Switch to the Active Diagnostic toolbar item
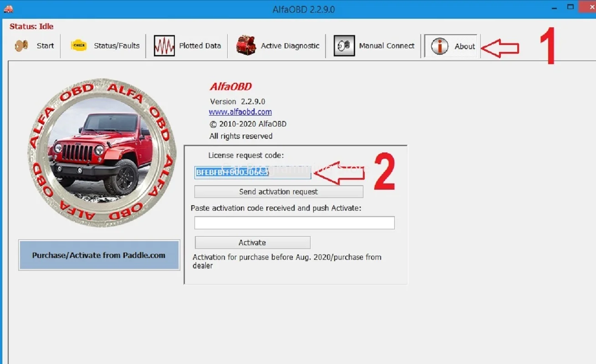 tap(290, 45)
